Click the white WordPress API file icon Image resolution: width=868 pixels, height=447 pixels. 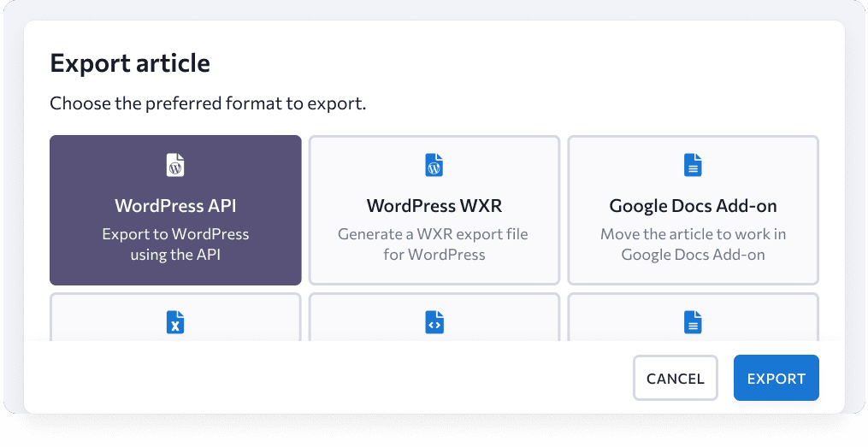click(x=175, y=165)
